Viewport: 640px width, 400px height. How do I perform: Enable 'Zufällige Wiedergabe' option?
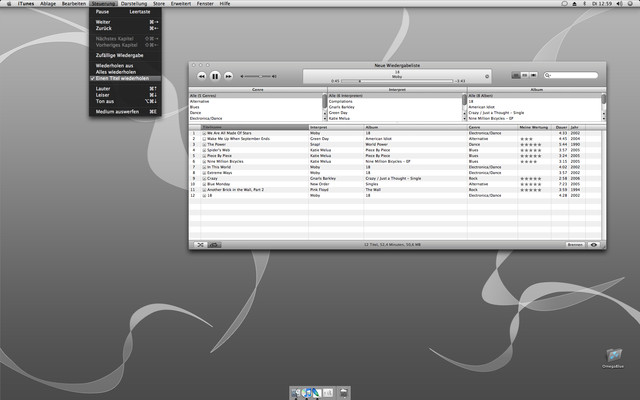pyautogui.click(x=118, y=57)
